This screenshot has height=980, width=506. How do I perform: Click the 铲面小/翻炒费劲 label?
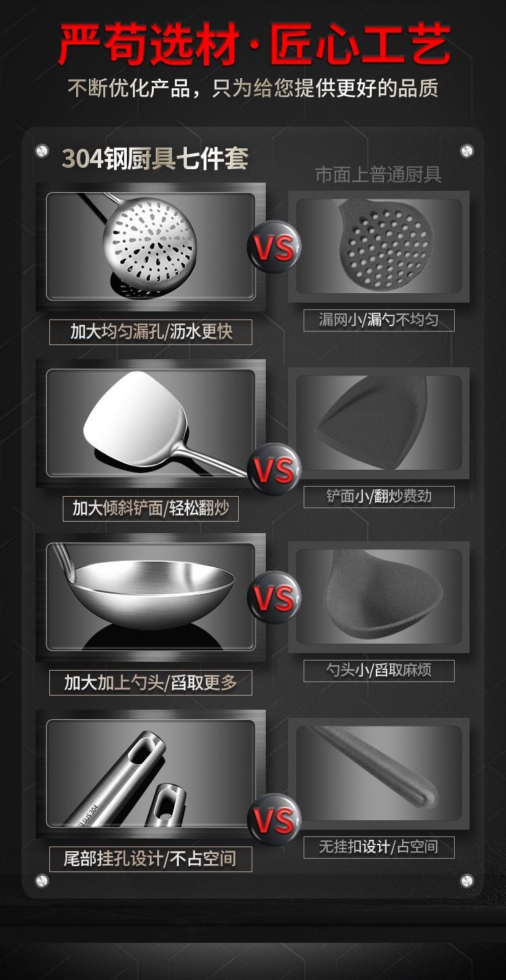(x=378, y=497)
